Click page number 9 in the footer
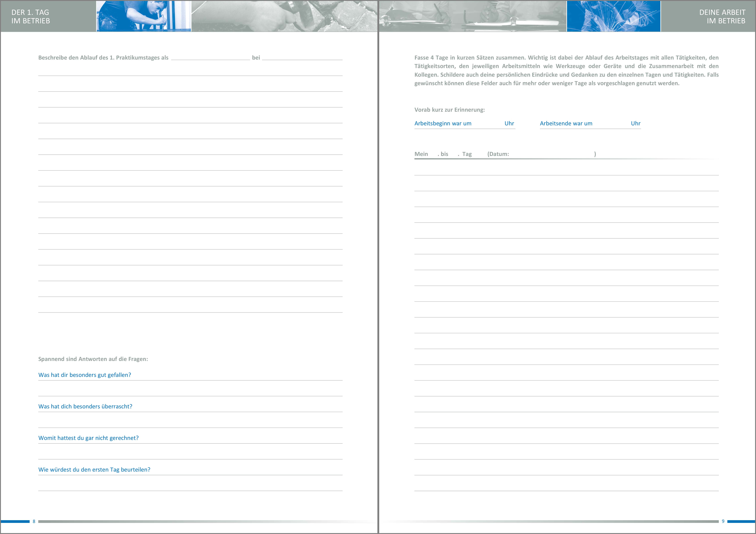756x534 pixels. coord(723,521)
